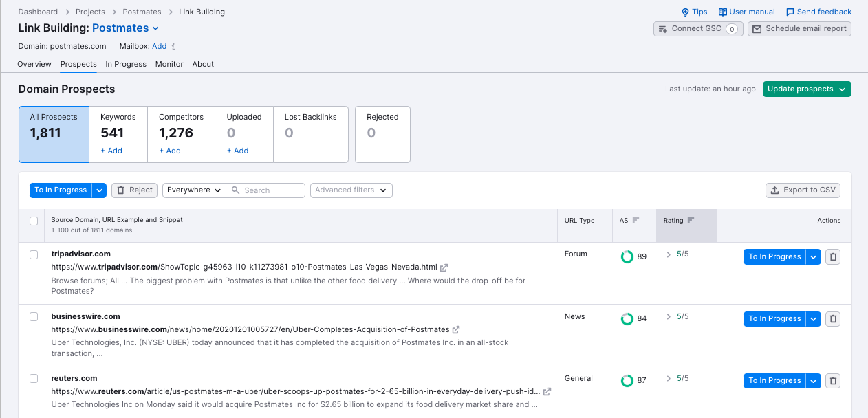Image resolution: width=868 pixels, height=418 pixels.
Task: Click the Mailbox info icon
Action: pos(173,47)
